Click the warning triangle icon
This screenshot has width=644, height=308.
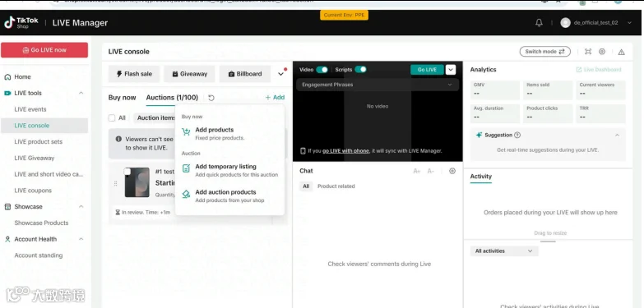[x=622, y=52]
